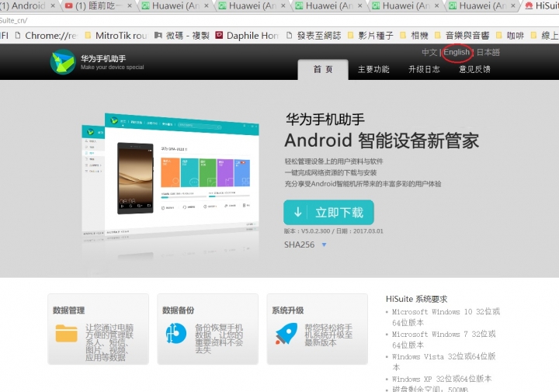
Task: Click the 数据管理 feature card title
Action: tap(68, 310)
